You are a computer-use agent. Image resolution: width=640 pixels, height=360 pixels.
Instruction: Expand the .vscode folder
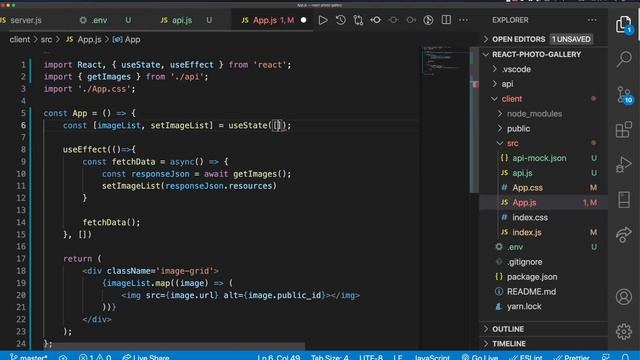pos(543,69)
